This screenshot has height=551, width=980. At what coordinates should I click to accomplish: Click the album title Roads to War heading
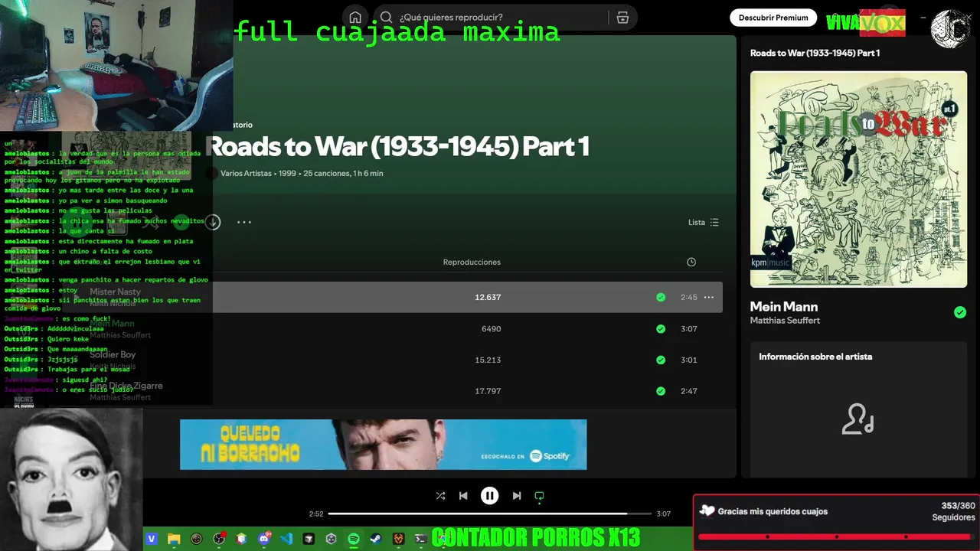pyautogui.click(x=398, y=146)
